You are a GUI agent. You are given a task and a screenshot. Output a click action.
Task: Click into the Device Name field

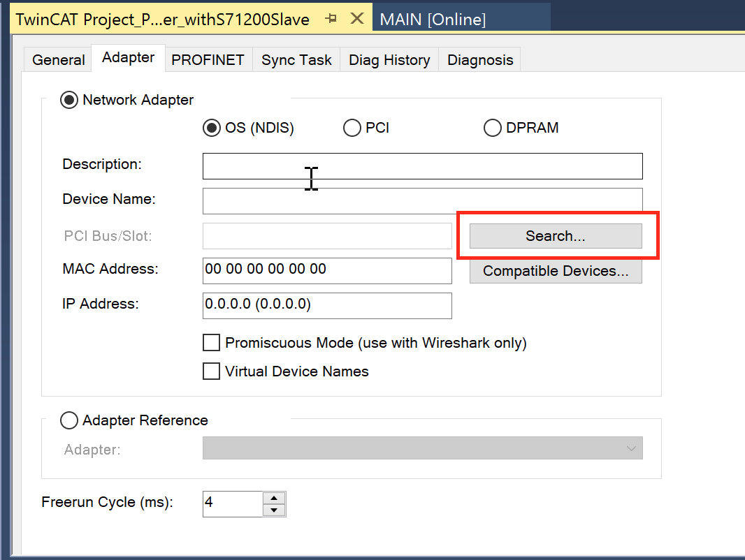tap(422, 201)
